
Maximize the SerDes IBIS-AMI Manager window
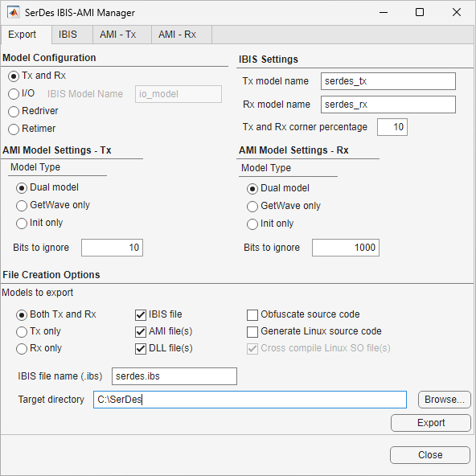pyautogui.click(x=420, y=12)
